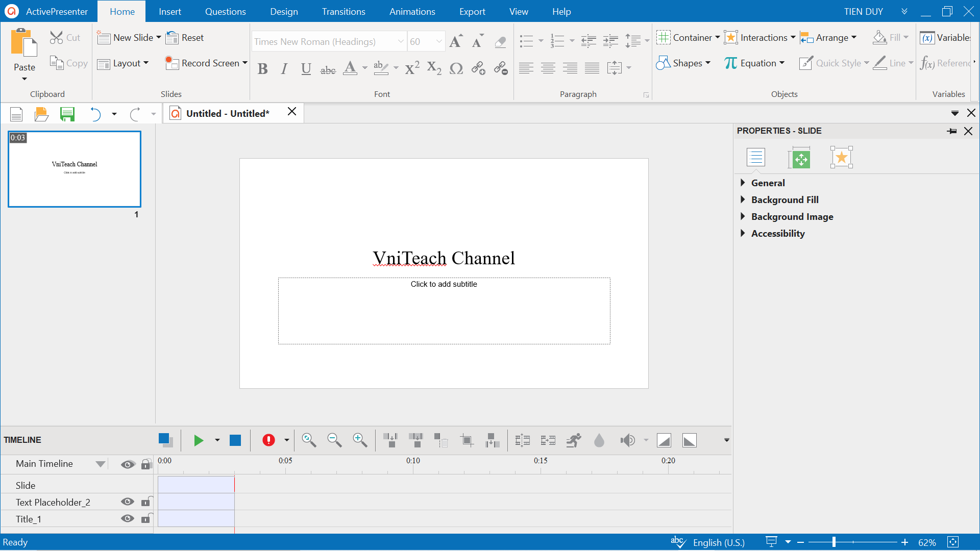
Task: Open the Main Timeline selector dropdown
Action: tap(101, 464)
